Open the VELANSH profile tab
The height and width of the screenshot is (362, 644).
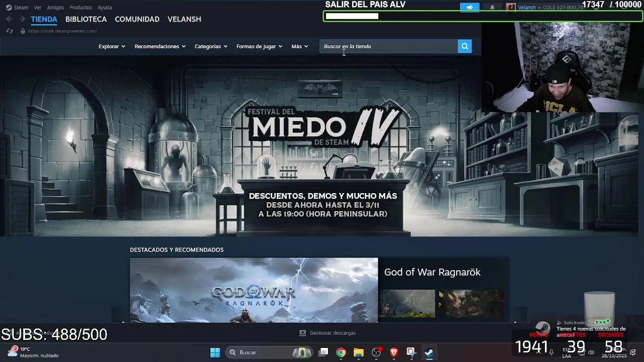click(184, 19)
